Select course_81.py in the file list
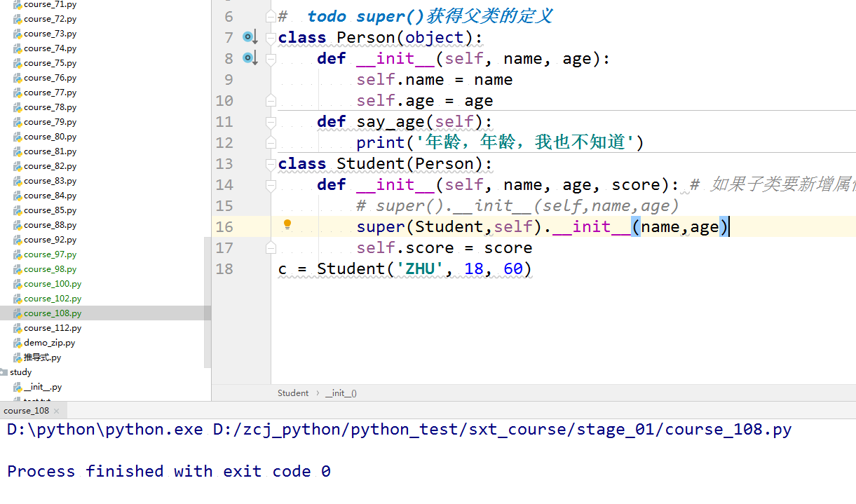 [50, 151]
